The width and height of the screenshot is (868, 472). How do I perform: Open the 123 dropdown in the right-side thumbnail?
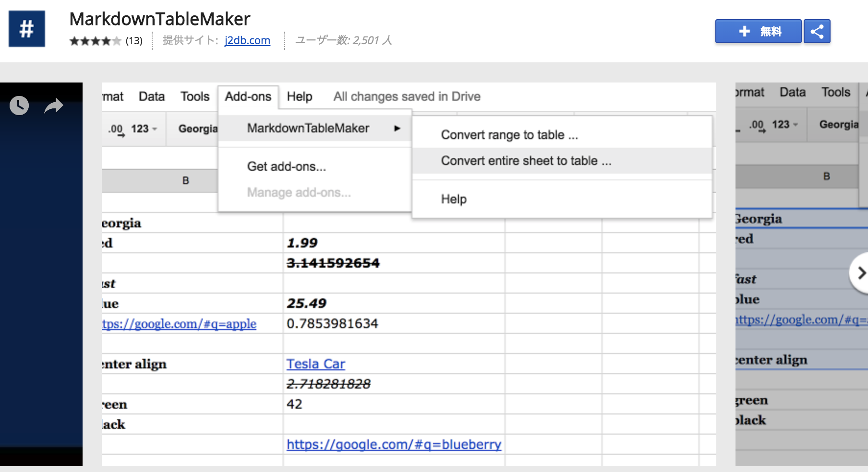[x=787, y=124]
